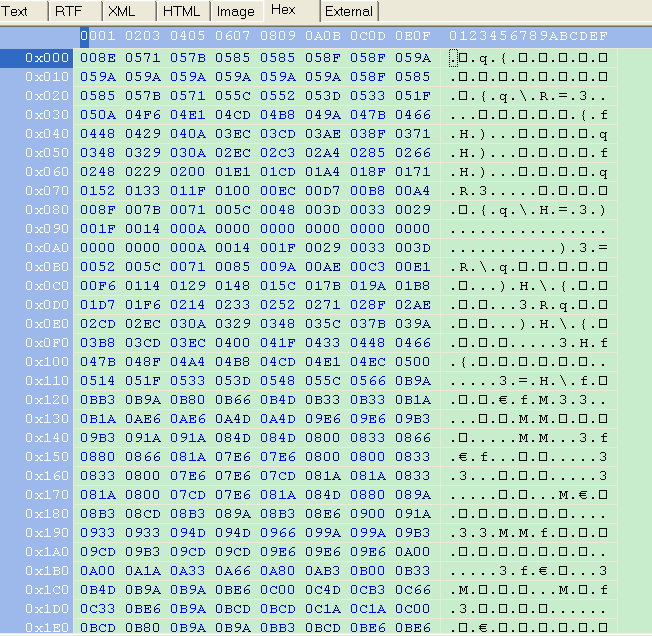652x636 pixels.
Task: Click hex word 0B9A at row 0x110
Action: (412, 381)
